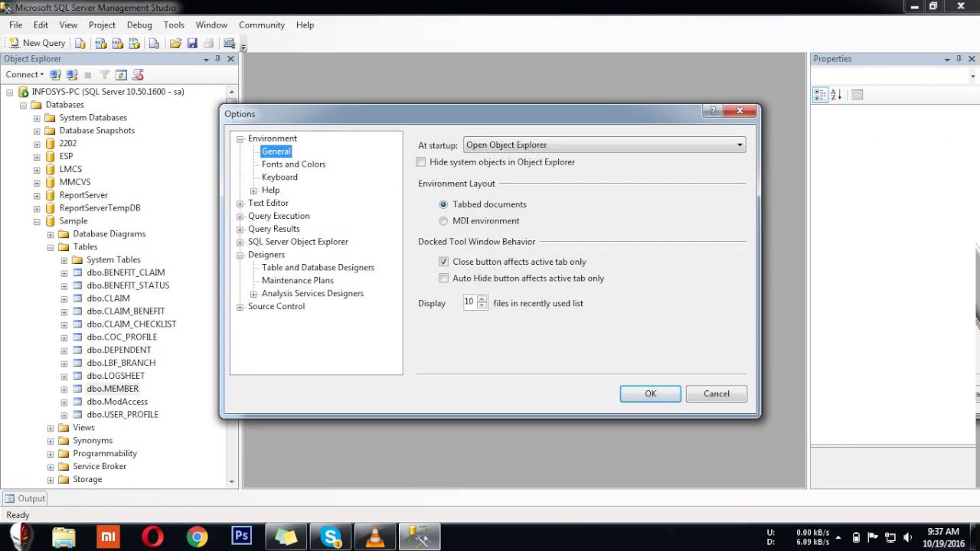Screen dimensions: 980x551
Task: Click the Options dialog help question mark
Action: point(712,111)
